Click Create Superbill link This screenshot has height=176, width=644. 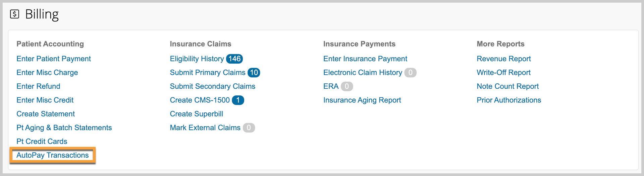click(x=196, y=114)
